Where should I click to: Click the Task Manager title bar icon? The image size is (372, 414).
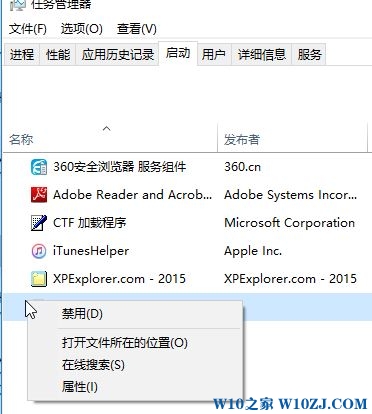tap(17, 5)
